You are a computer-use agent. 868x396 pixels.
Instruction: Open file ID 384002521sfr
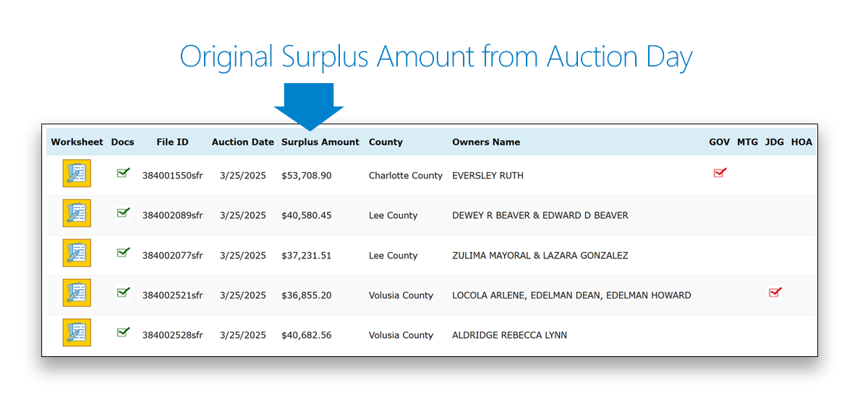(x=172, y=296)
